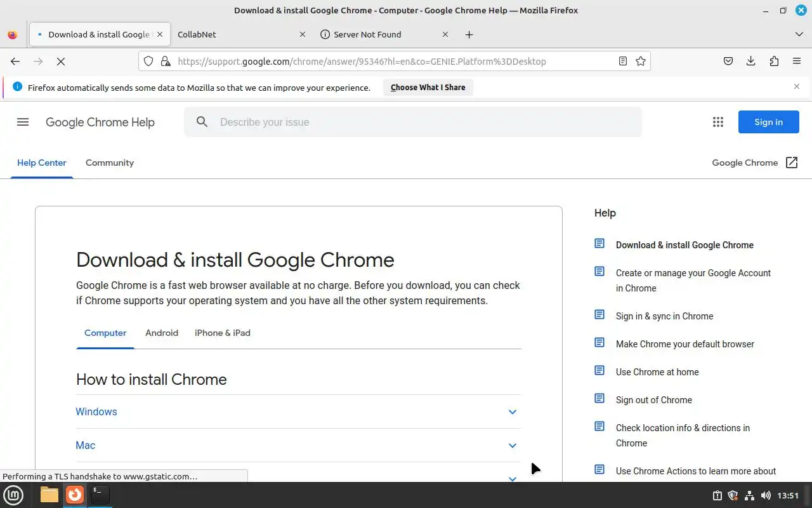This screenshot has width=812, height=508.
Task: Dismiss the Firefox data sharing notification
Action: pyautogui.click(x=797, y=86)
